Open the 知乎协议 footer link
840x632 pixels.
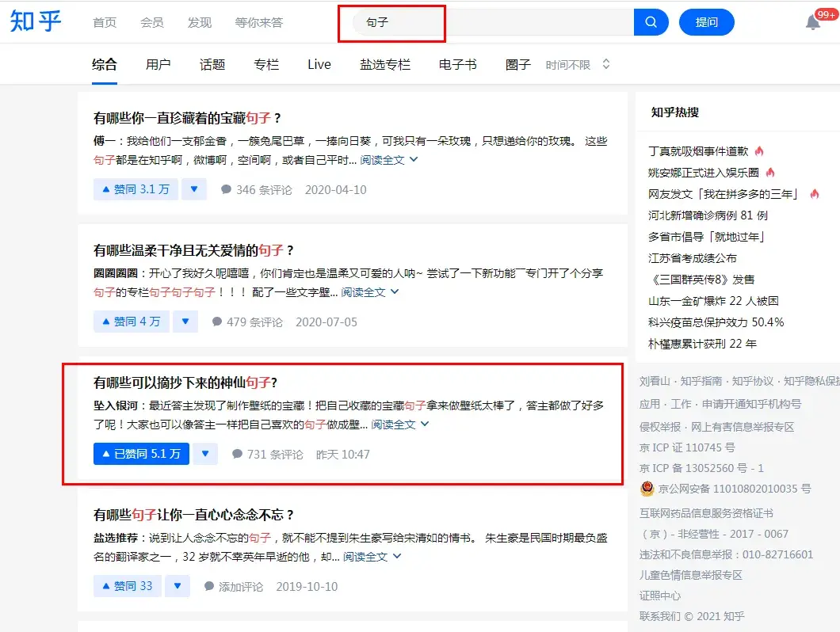tap(753, 381)
